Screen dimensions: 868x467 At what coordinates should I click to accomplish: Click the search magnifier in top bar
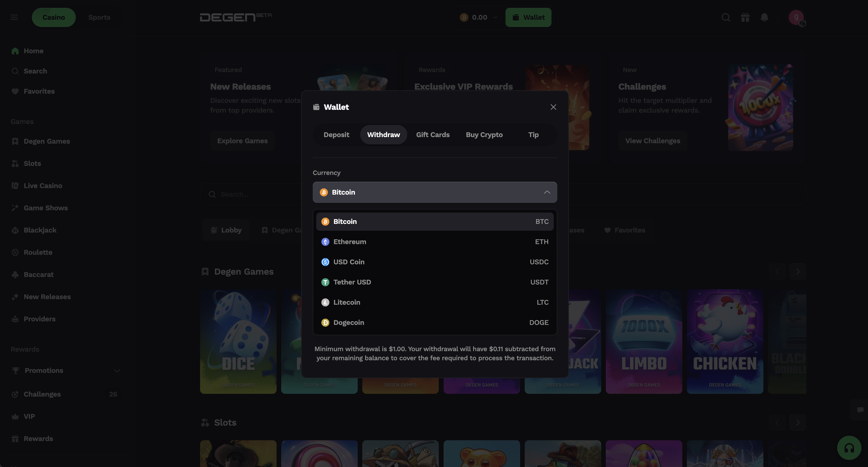(726, 17)
